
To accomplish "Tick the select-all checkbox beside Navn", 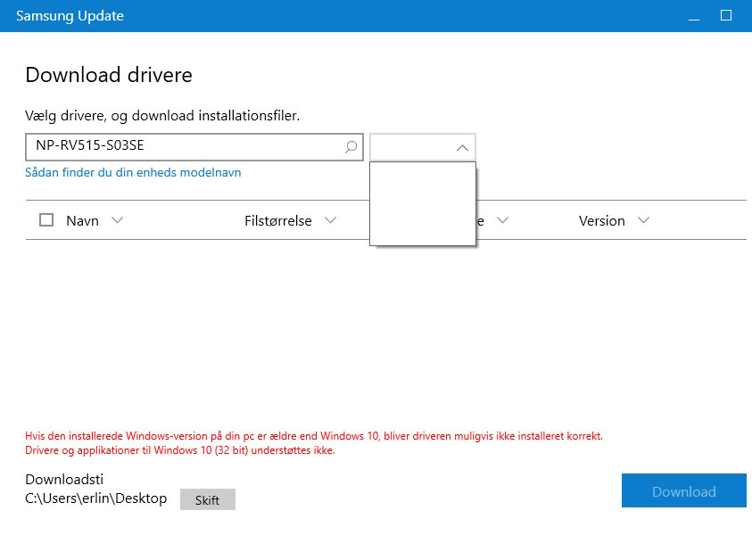I will click(46, 220).
